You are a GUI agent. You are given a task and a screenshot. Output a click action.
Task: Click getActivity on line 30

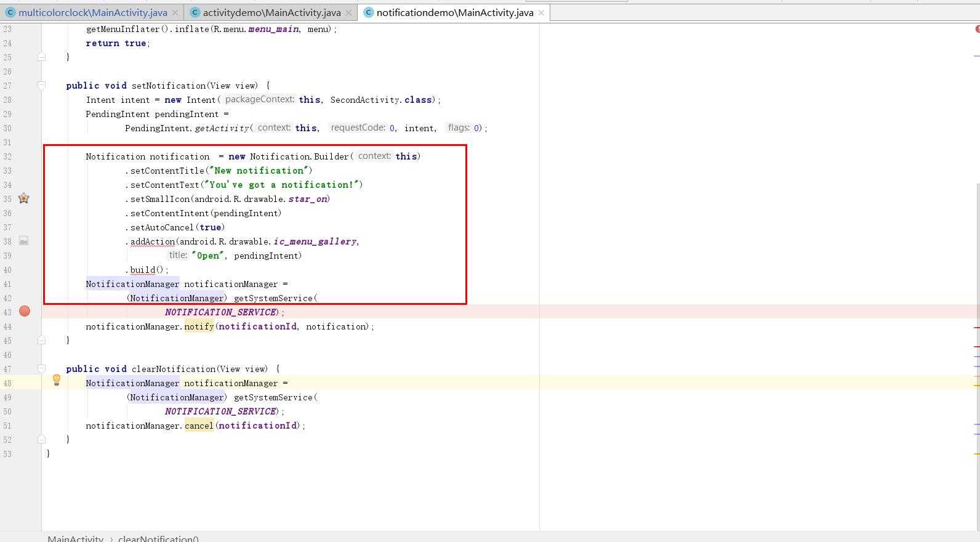(x=222, y=128)
